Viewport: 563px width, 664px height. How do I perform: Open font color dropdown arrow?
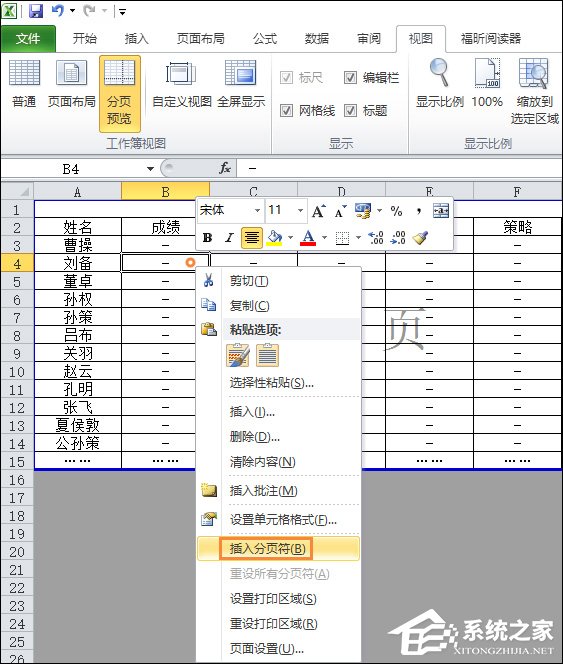[x=324, y=238]
